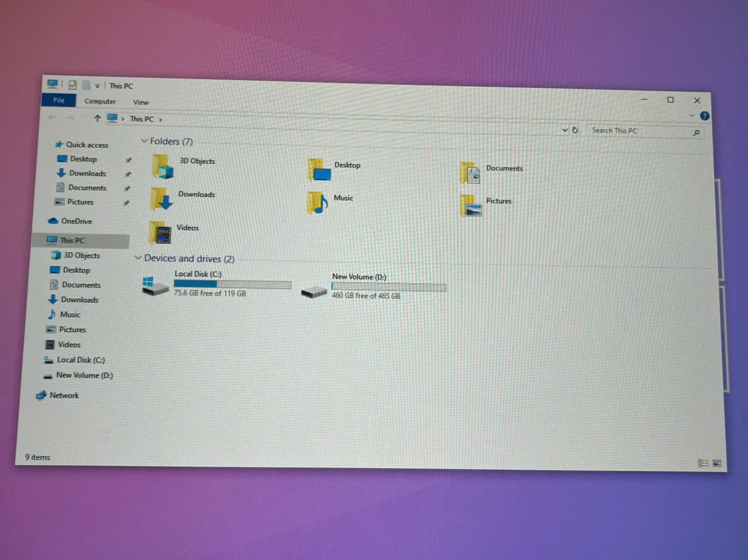
Task: Open the address bar history dropdown
Action: 565,129
